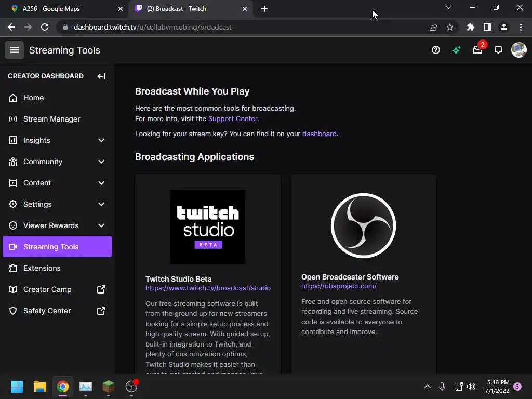Click the Chrome taskbar icon

pos(63,387)
